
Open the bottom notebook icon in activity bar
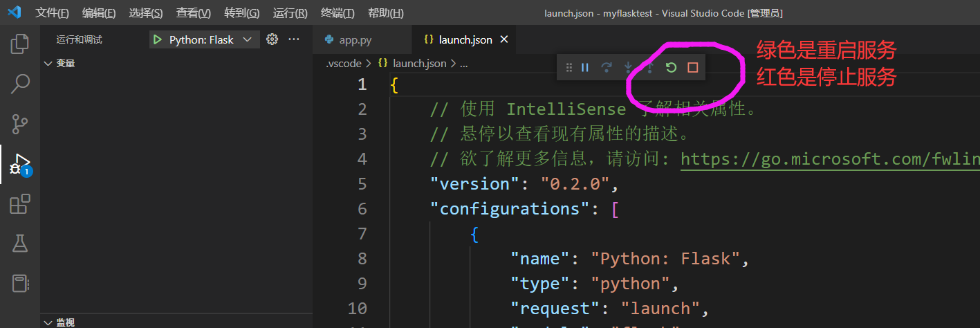20,284
